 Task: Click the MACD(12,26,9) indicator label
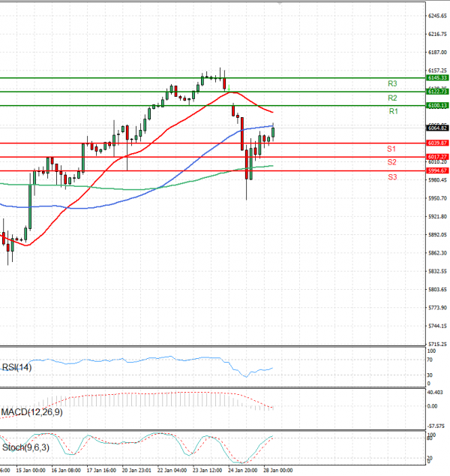click(x=31, y=412)
